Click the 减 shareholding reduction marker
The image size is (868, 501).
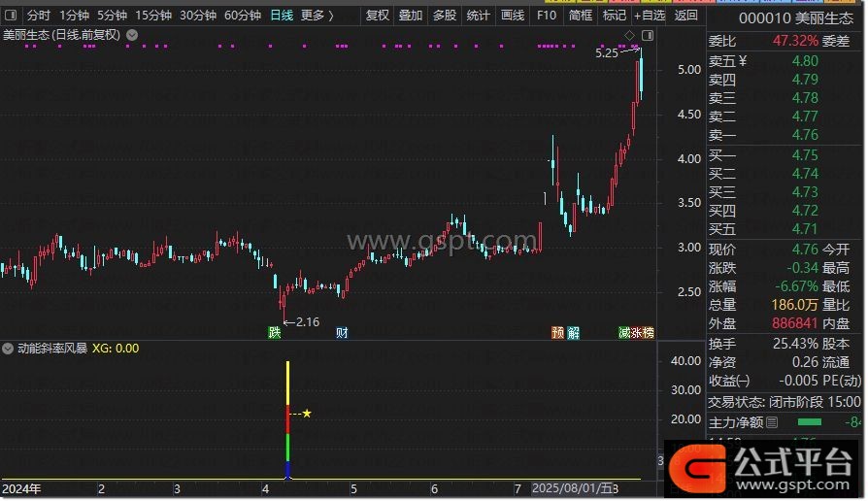[624, 332]
